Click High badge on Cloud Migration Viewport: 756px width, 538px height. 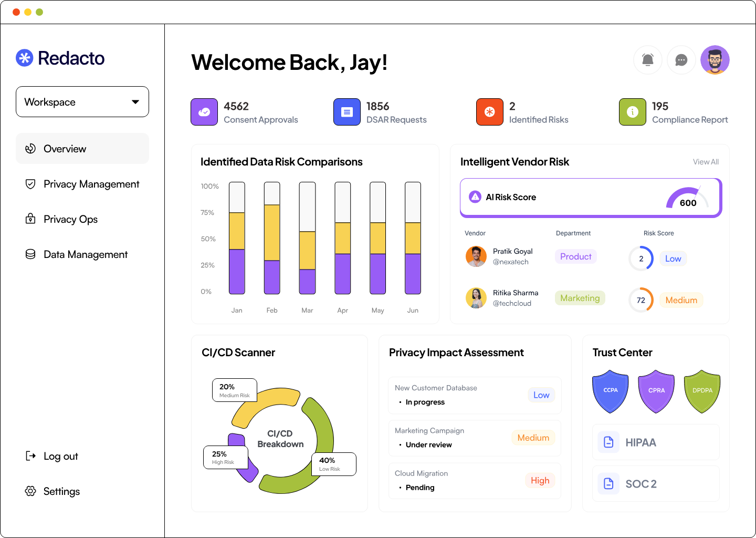click(x=540, y=480)
